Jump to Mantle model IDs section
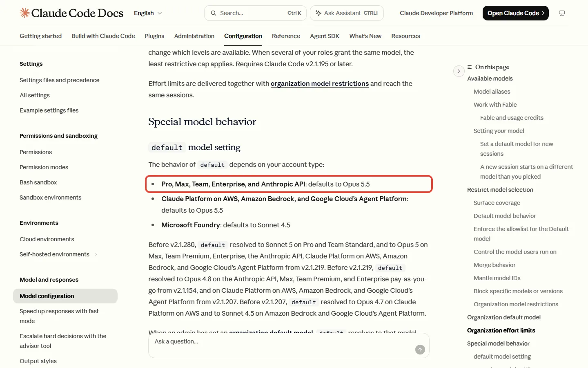588x368 pixels. point(497,278)
